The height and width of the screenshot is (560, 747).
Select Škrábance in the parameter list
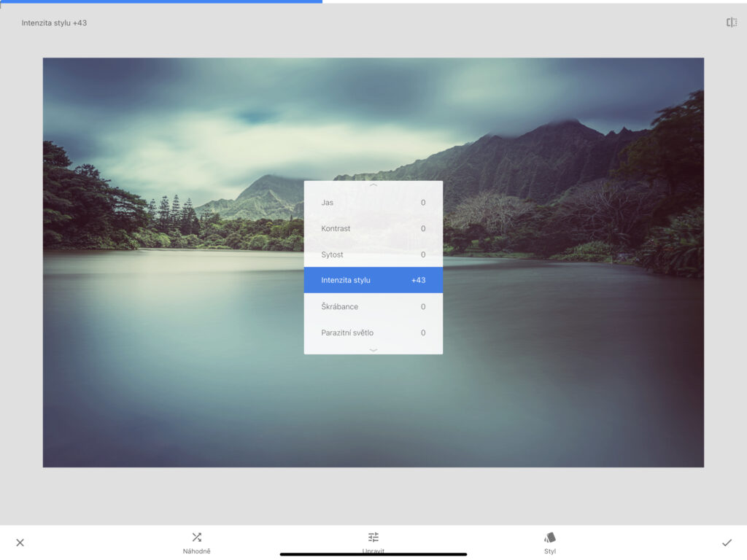(x=373, y=306)
